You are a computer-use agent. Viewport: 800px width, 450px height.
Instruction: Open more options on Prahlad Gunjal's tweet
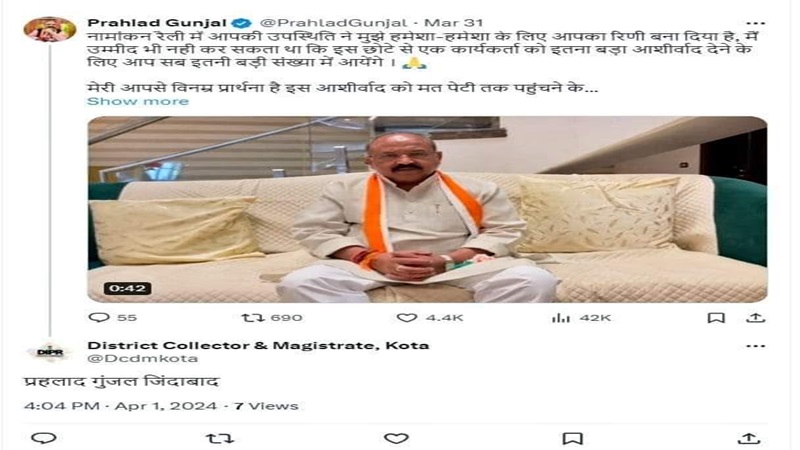tap(755, 23)
